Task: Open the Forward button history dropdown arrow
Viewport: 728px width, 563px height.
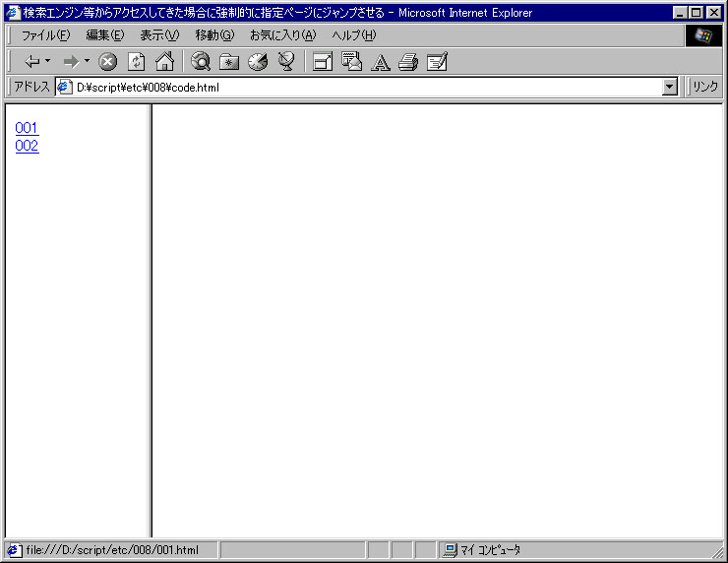Action: (87, 61)
